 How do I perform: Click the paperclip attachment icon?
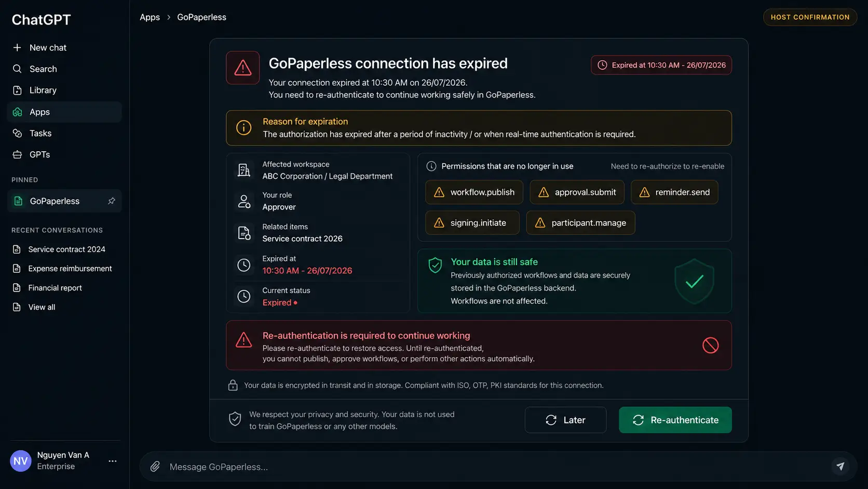[155, 467]
